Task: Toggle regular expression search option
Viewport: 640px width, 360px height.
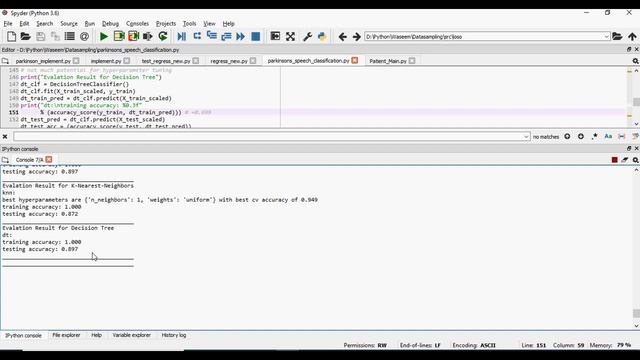Action: 595,136
